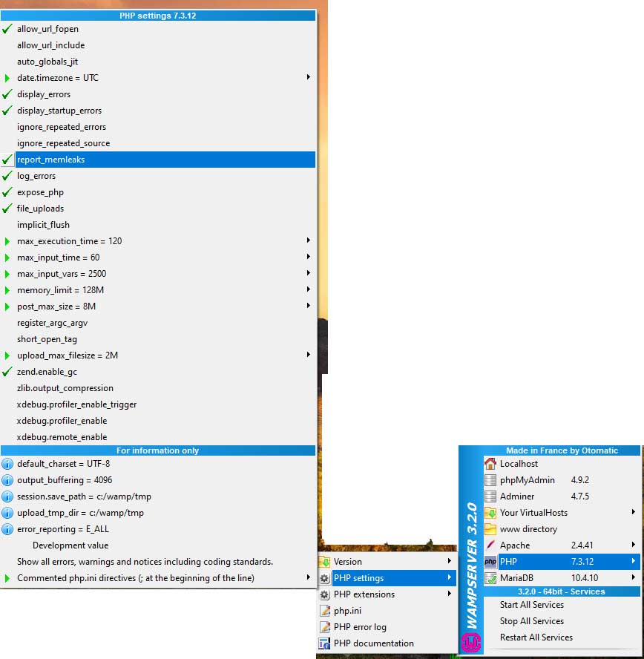
Task: Click the PHP error log icon
Action: [324, 627]
